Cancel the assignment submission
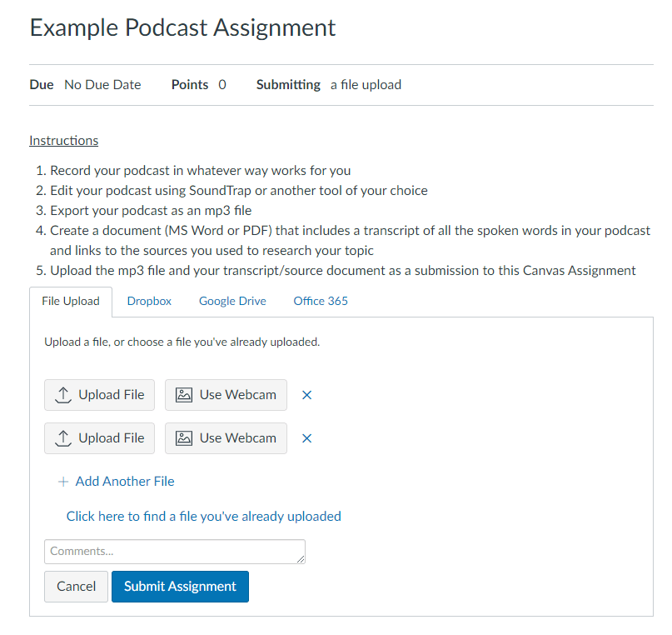 (x=76, y=586)
